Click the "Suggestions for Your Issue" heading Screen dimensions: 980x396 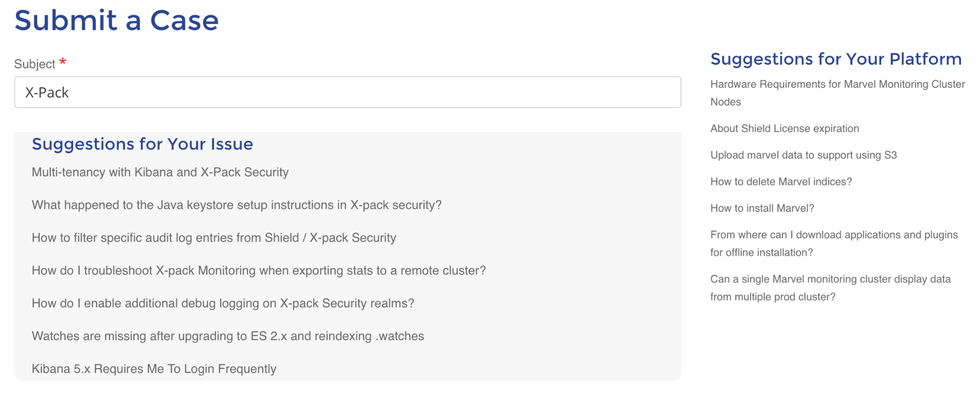click(x=142, y=144)
